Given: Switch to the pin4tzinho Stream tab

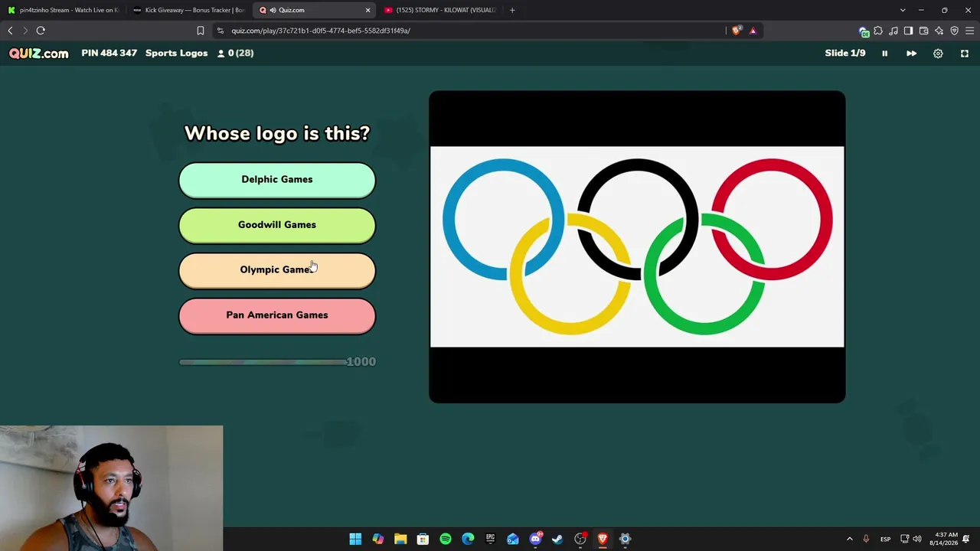Looking at the screenshot, I should (64, 10).
